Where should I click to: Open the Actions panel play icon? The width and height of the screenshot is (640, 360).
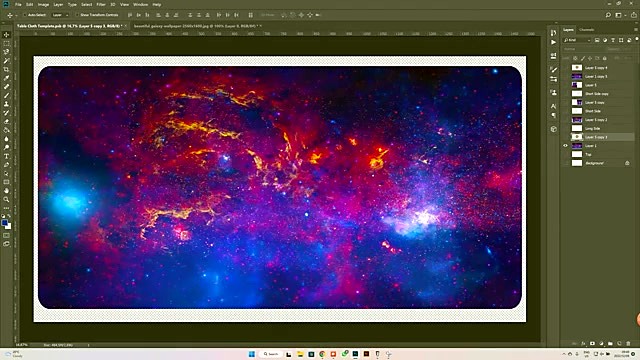coord(553,42)
